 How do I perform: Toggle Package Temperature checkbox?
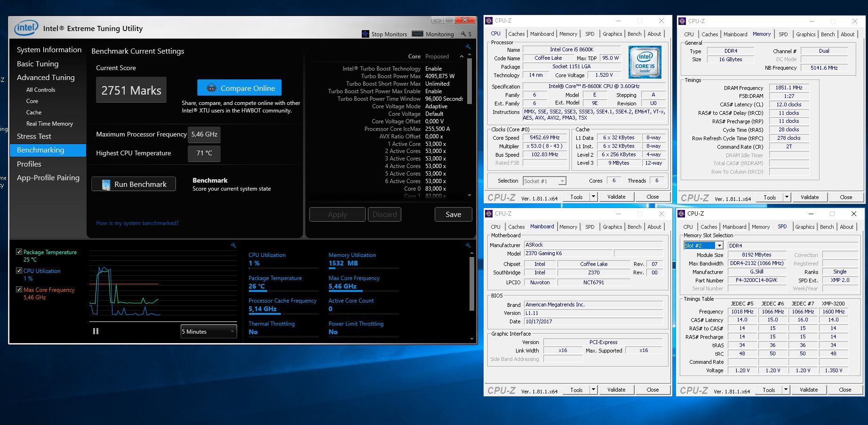pos(19,252)
